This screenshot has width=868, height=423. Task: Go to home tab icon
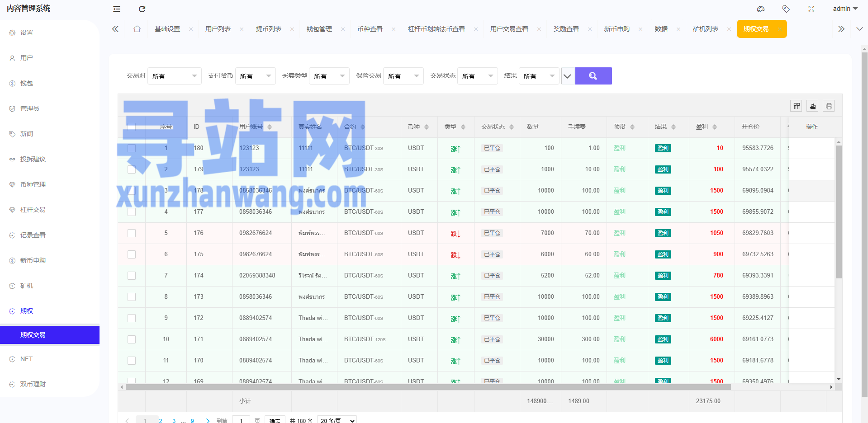pos(137,29)
